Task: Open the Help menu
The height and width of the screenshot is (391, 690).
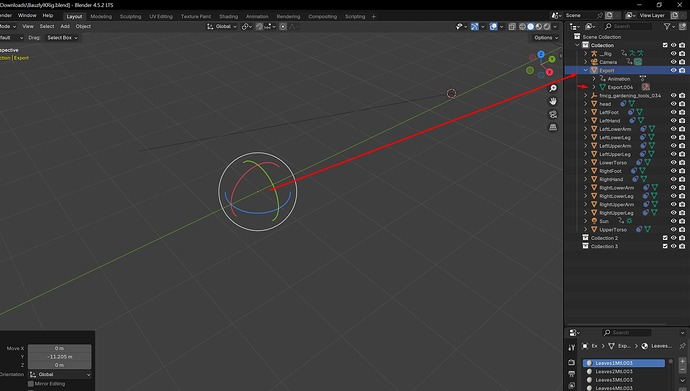Action: [x=48, y=15]
